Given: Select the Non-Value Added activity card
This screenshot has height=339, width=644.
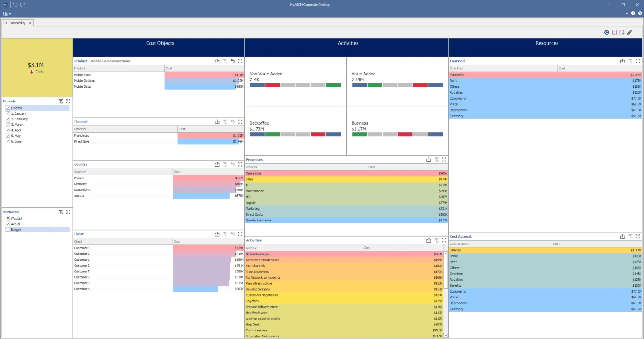Looking at the screenshot, I should pos(295,81).
